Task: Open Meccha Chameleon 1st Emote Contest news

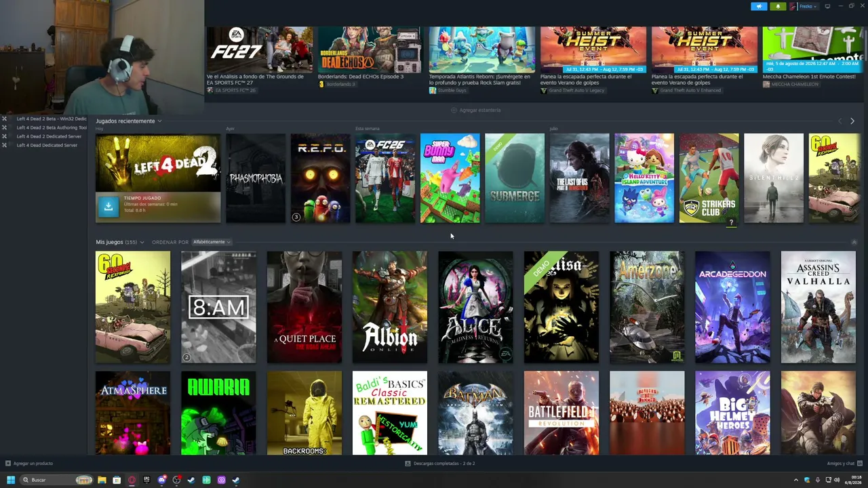Action: point(812,54)
